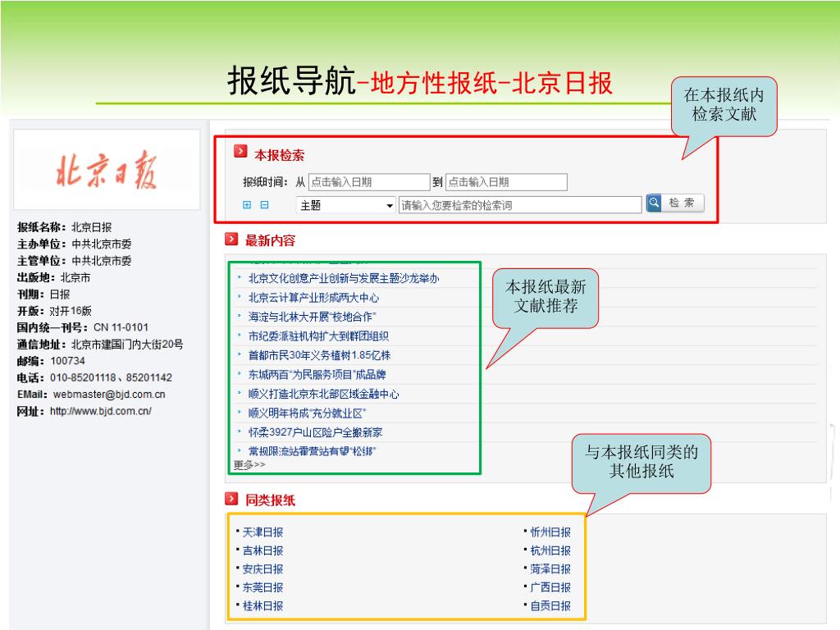Click the phone number 010-85201118

83,377
